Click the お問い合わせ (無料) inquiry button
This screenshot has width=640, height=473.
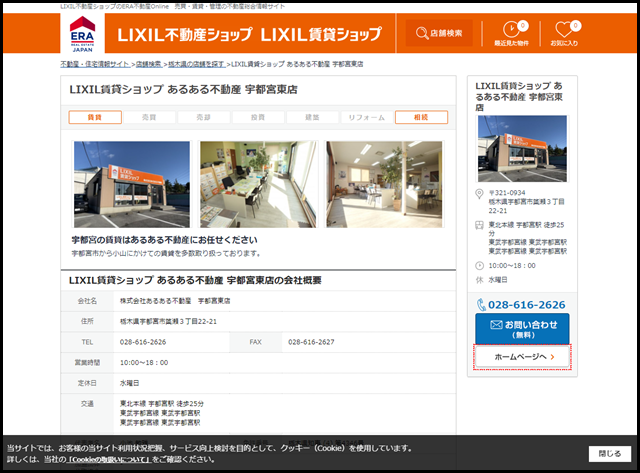coord(522,329)
